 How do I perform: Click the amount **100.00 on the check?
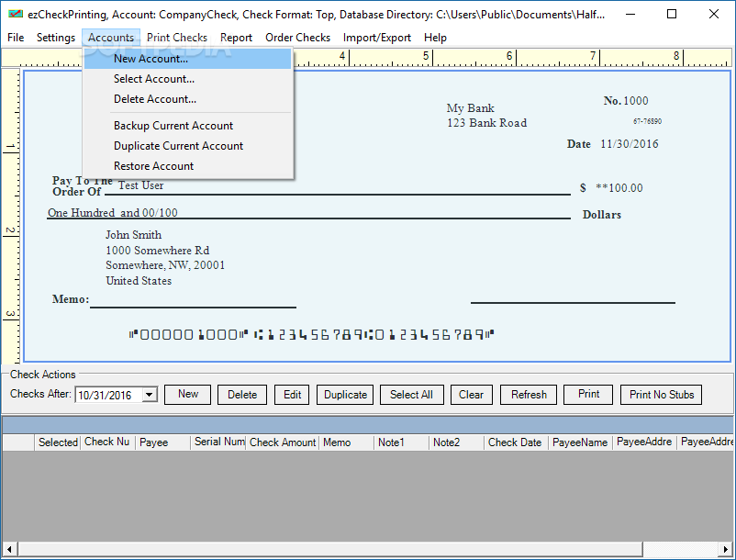(x=619, y=188)
